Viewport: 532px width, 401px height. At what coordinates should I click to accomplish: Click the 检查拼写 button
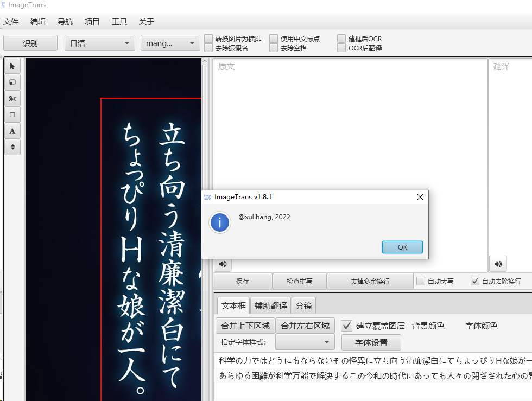pyautogui.click(x=300, y=281)
